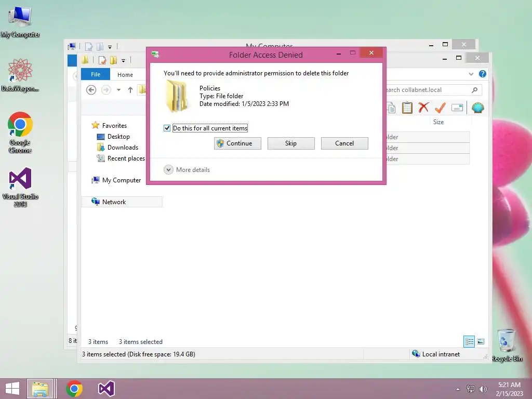
Task: Click New folder icon in quick access toolbar
Action: (113, 60)
